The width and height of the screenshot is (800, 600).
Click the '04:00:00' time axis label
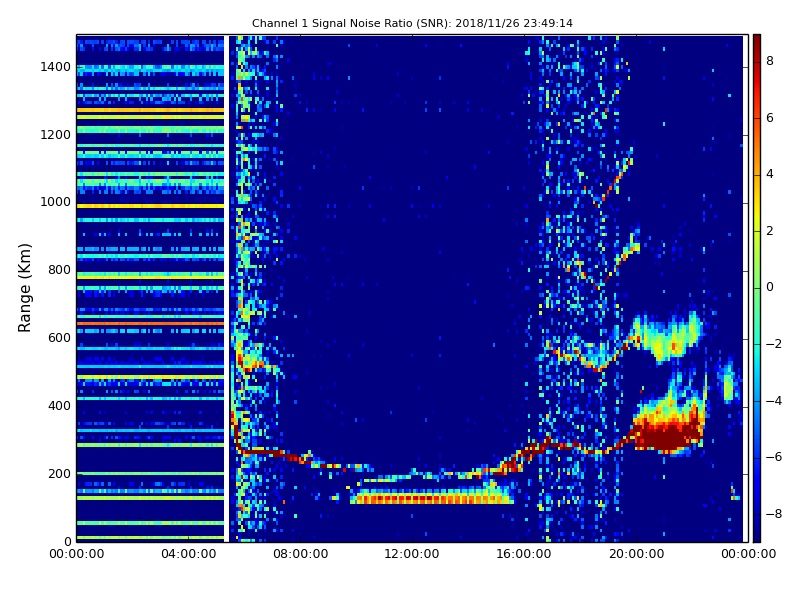click(189, 554)
